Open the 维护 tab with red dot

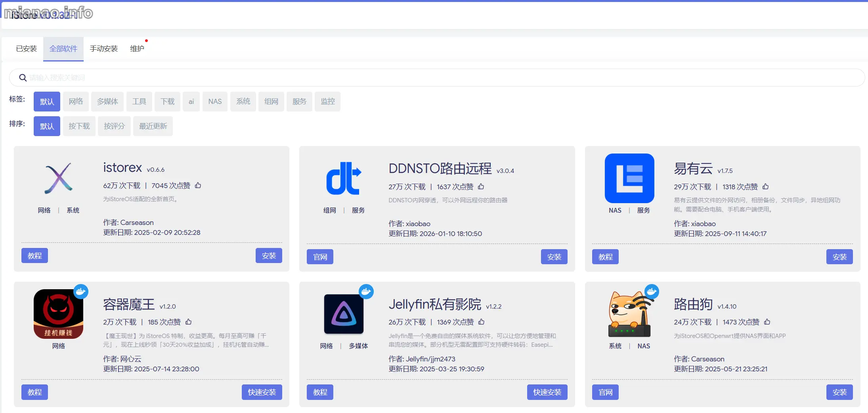(137, 48)
